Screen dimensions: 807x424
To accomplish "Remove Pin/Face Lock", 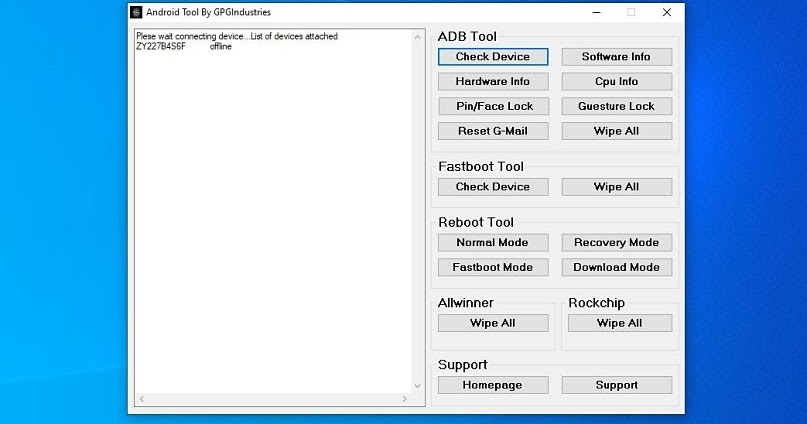I will (x=493, y=106).
